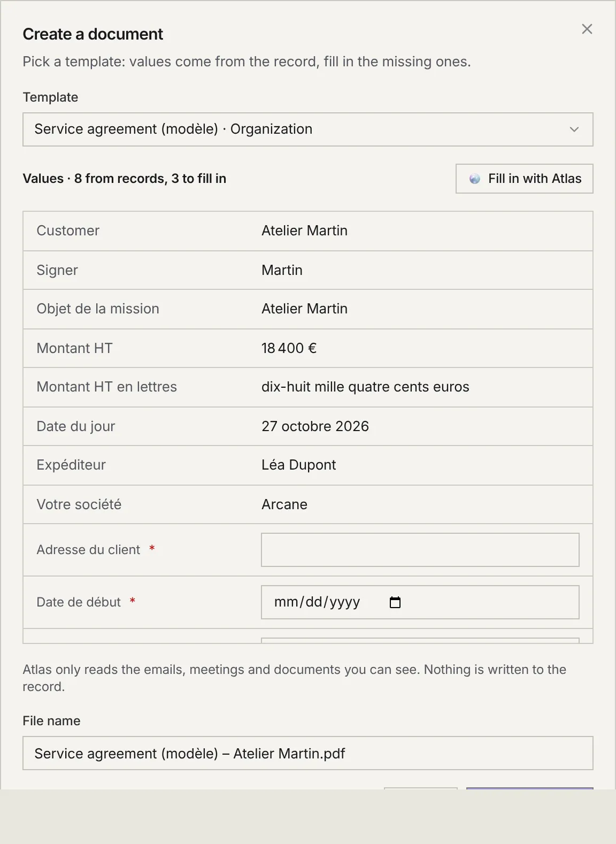Click the Date de début date field
The width and height of the screenshot is (616, 844).
[420, 602]
